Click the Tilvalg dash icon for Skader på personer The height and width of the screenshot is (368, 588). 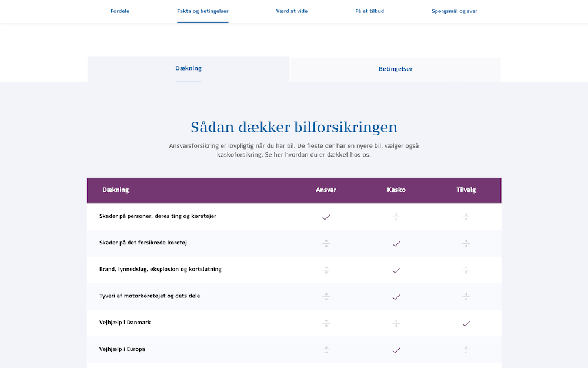coord(466,217)
